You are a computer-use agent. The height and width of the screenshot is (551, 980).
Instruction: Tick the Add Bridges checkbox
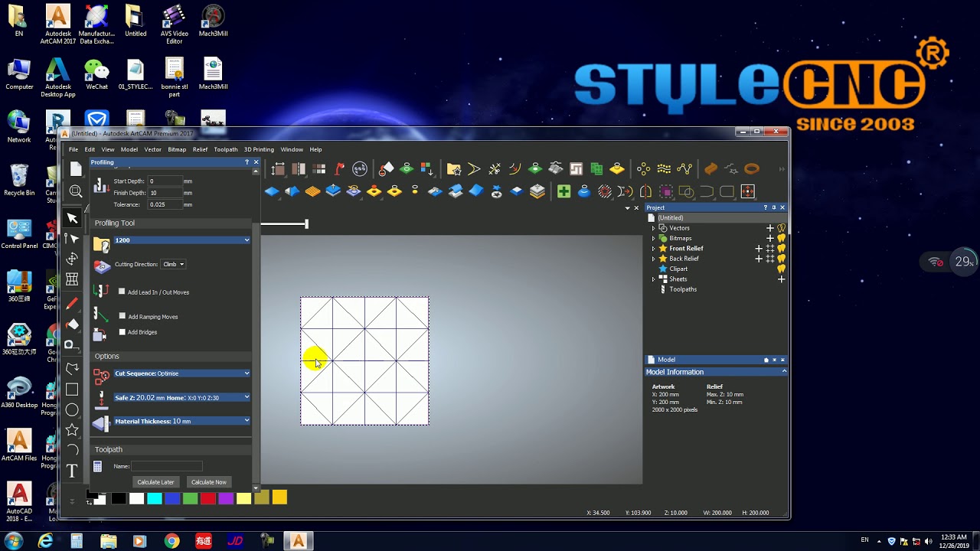pyautogui.click(x=122, y=332)
